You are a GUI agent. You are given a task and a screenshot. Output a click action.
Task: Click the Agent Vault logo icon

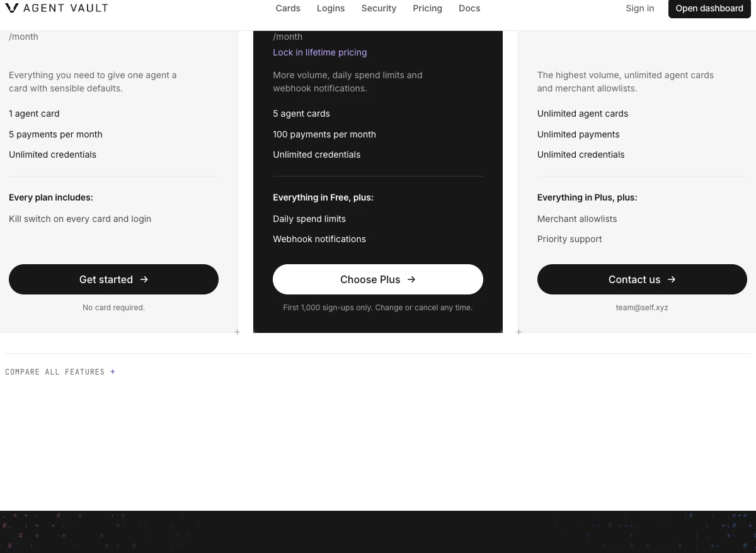coord(12,8)
